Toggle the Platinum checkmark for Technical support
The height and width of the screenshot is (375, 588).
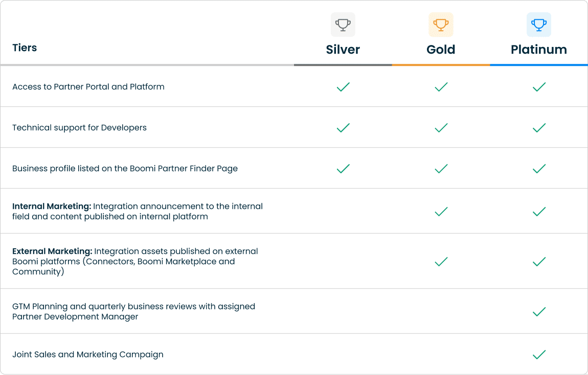[x=539, y=127]
